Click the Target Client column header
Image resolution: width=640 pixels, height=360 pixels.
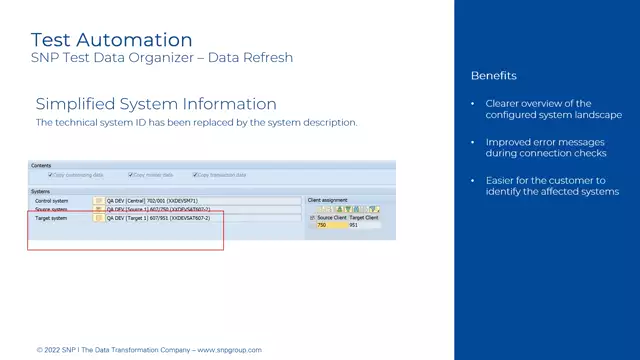tap(364, 218)
